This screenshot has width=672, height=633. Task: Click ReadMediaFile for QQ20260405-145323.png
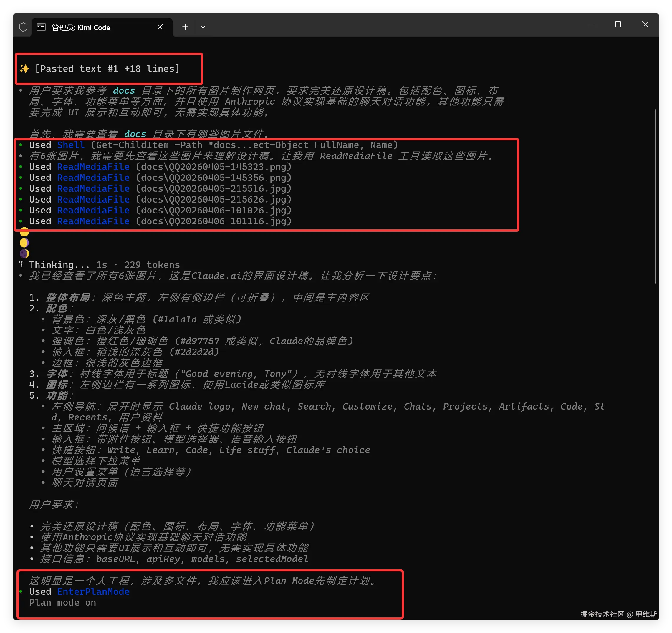(93, 167)
